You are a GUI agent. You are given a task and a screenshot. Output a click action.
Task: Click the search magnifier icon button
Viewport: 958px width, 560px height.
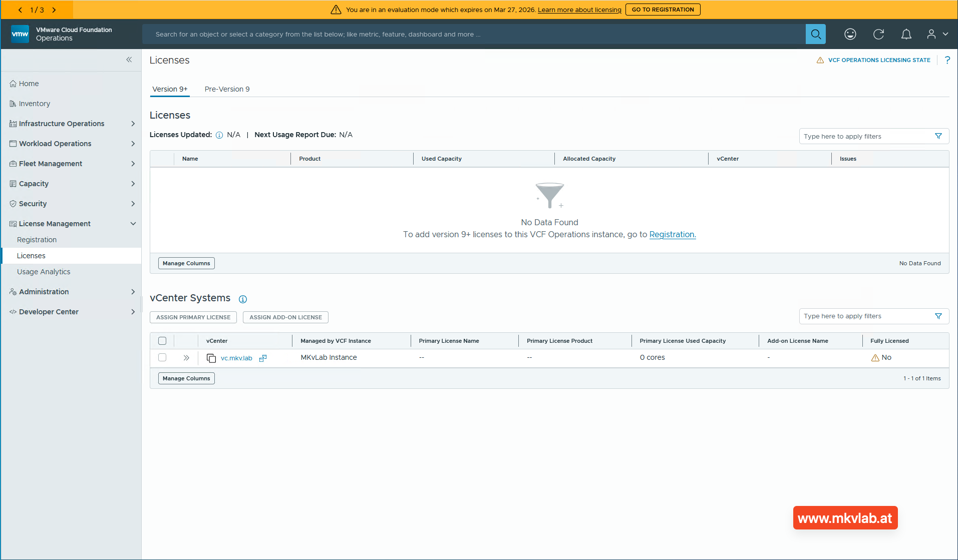click(x=815, y=34)
